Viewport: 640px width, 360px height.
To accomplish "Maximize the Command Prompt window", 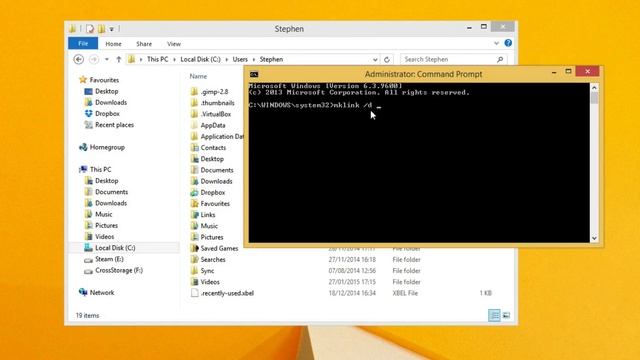I will click(x=568, y=72).
